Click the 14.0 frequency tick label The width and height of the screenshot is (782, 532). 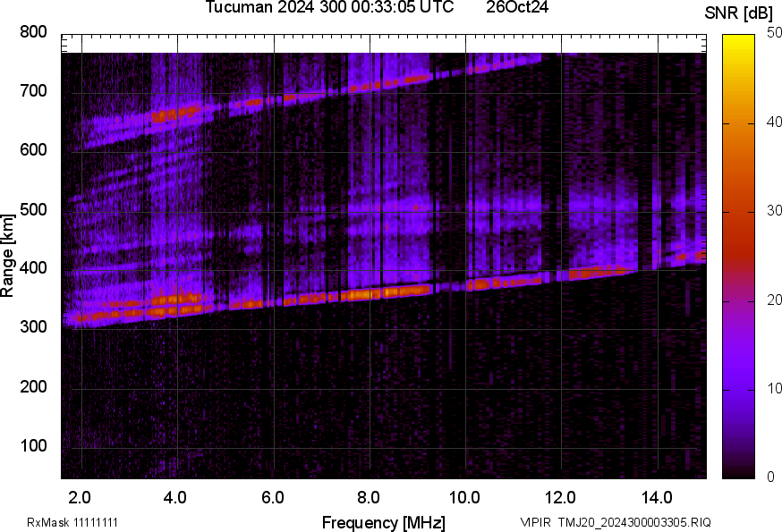point(657,495)
